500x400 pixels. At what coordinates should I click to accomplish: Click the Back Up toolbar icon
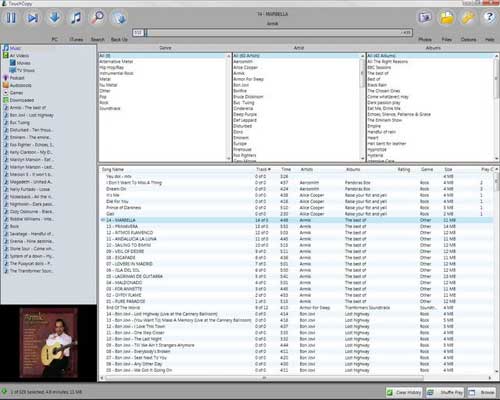pos(119,17)
